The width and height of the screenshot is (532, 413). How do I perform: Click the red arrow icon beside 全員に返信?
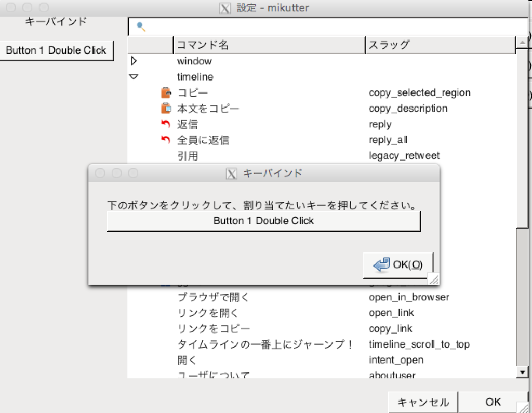[x=166, y=139]
